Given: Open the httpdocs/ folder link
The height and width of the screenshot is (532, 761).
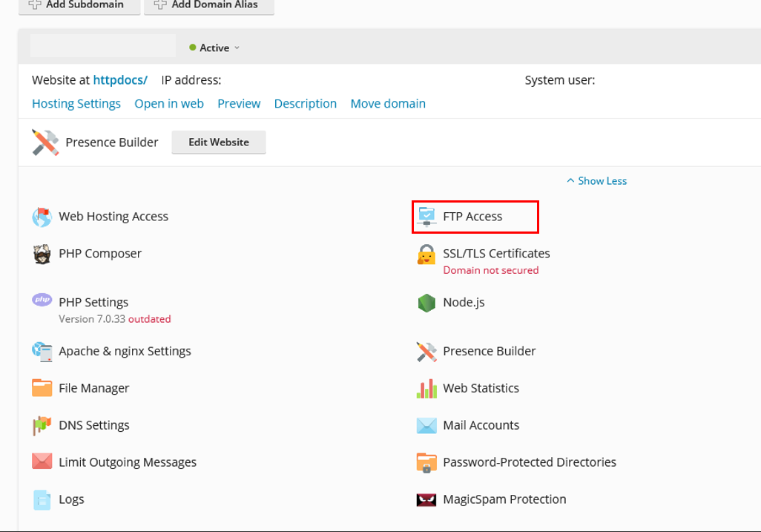Looking at the screenshot, I should coord(120,80).
